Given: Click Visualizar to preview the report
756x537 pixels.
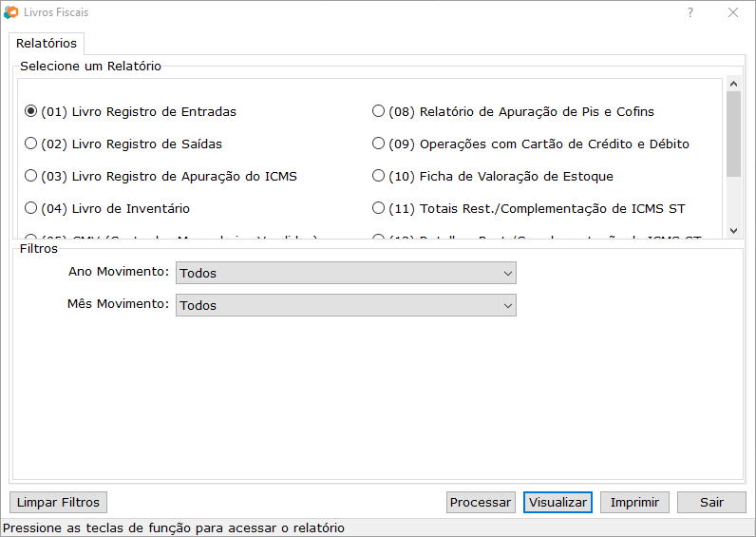Looking at the screenshot, I should [x=558, y=502].
